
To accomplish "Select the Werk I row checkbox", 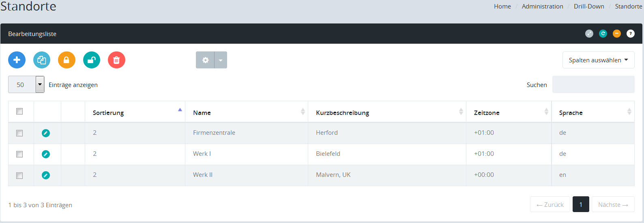I will [19, 154].
